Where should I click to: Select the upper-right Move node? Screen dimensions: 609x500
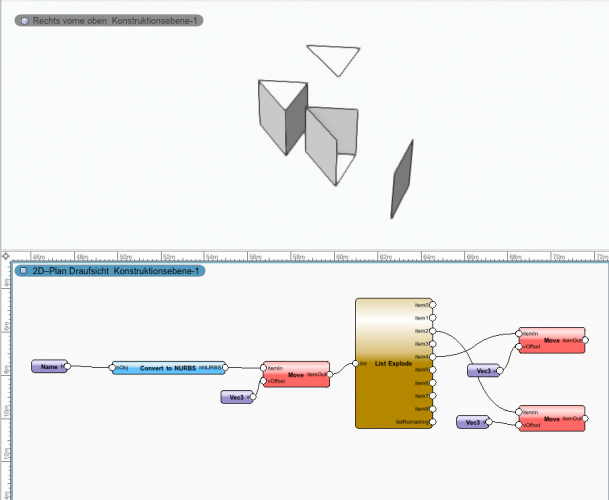point(551,340)
